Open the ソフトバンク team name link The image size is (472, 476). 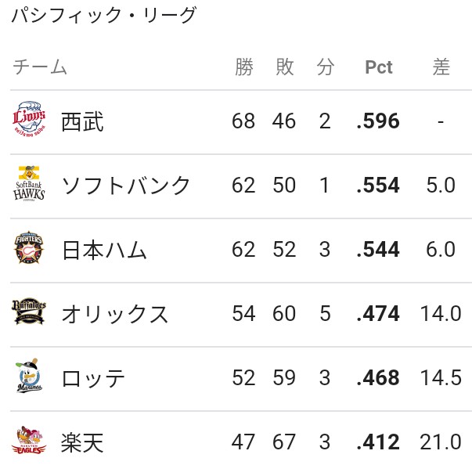pyautogui.click(x=125, y=186)
